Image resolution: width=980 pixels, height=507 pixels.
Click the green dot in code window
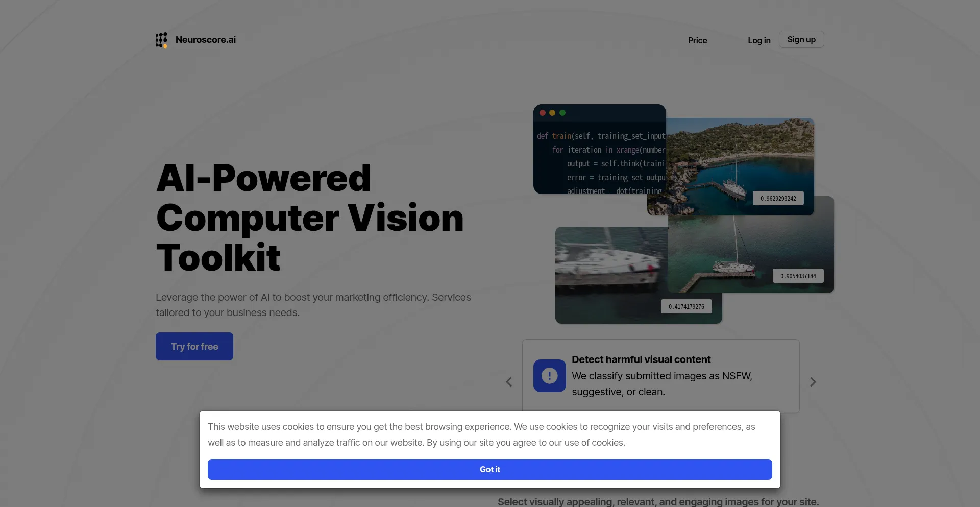tap(562, 113)
